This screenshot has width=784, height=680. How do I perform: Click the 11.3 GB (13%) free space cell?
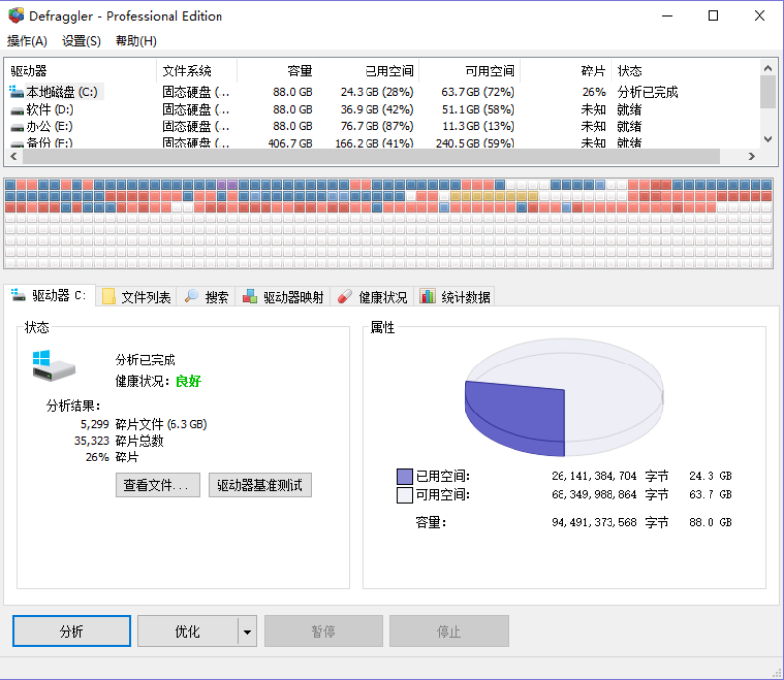pos(478,126)
